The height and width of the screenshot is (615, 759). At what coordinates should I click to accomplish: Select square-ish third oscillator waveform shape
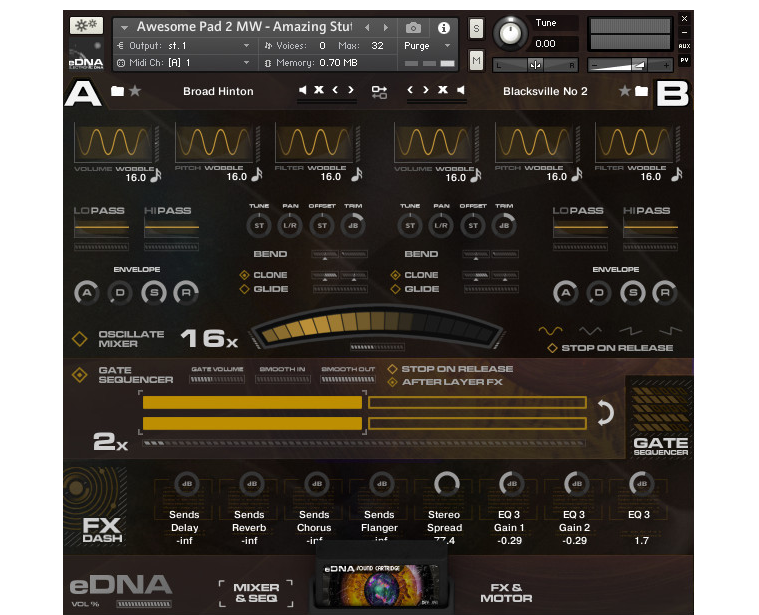[x=631, y=331]
